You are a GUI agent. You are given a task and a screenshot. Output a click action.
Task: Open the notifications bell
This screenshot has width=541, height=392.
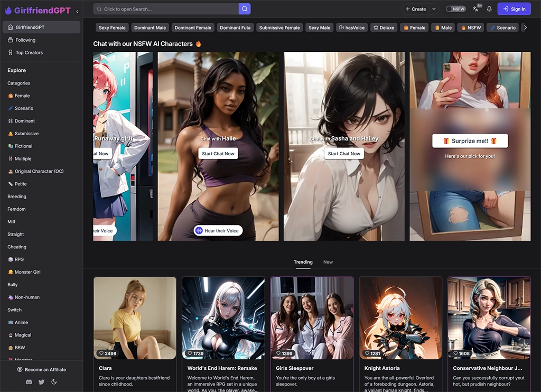point(489,9)
